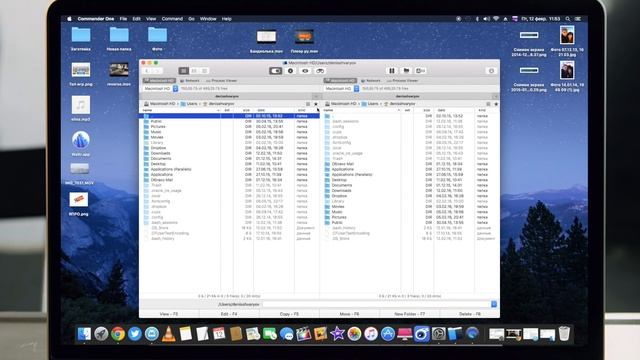Go back in navigation history

click(147, 71)
